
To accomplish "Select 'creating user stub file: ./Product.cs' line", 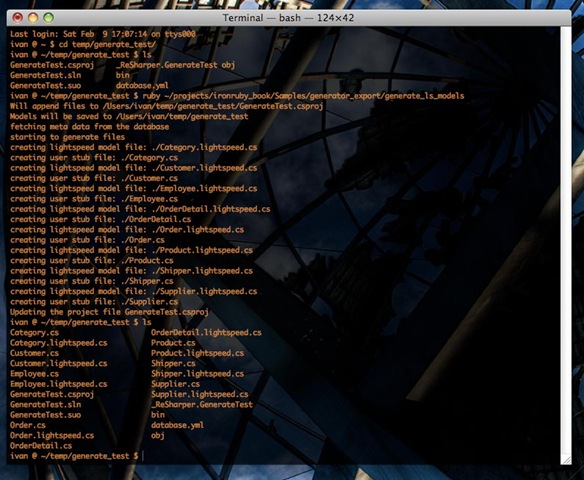I will (x=92, y=261).
